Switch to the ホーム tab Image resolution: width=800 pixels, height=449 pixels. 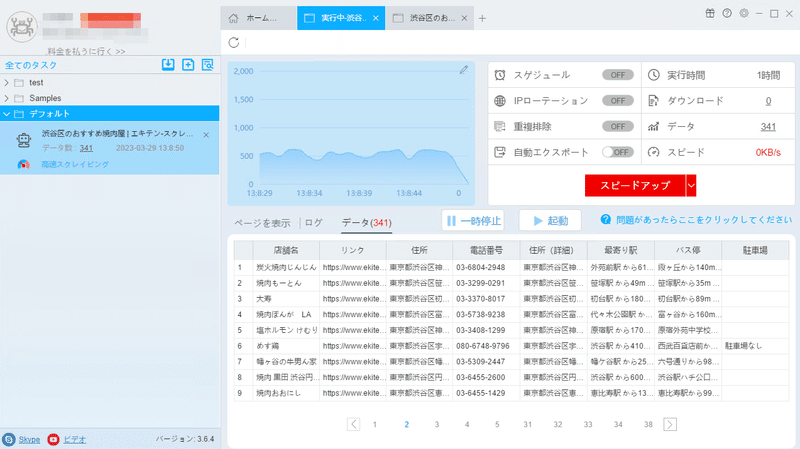click(x=259, y=18)
